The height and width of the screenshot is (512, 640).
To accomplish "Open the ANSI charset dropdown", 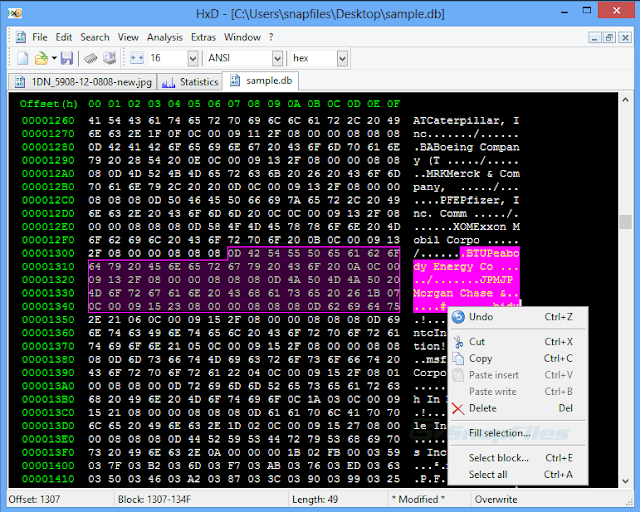I will (x=278, y=58).
